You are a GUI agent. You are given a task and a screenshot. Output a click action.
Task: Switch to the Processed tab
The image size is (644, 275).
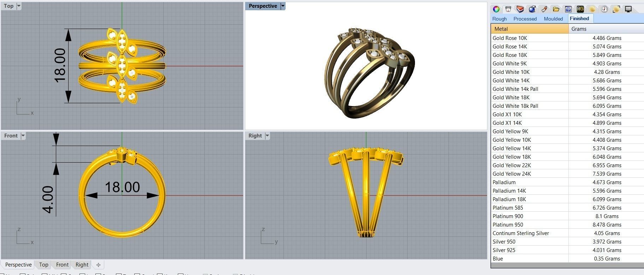525,19
